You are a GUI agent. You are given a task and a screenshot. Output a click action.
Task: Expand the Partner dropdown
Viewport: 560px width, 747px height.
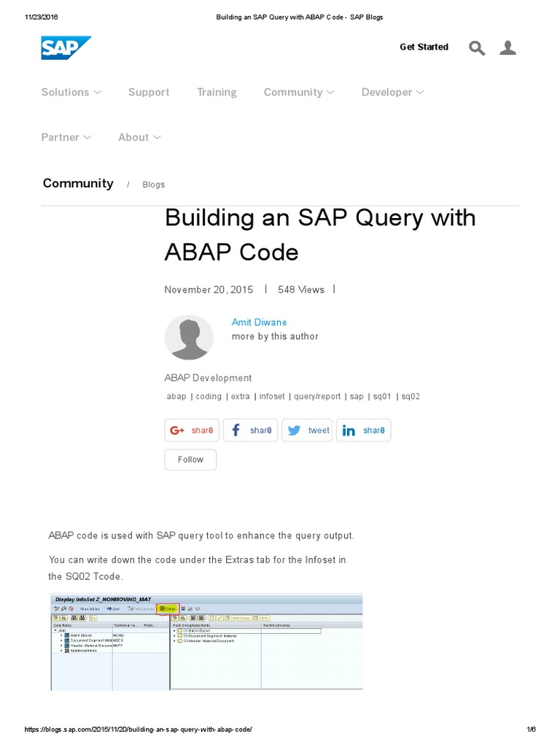click(x=66, y=137)
